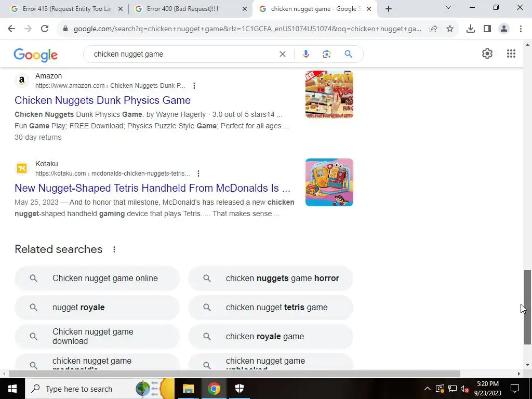Click the vertical scrollbar thumb
Screen dimensions: 532x399
[527, 307]
